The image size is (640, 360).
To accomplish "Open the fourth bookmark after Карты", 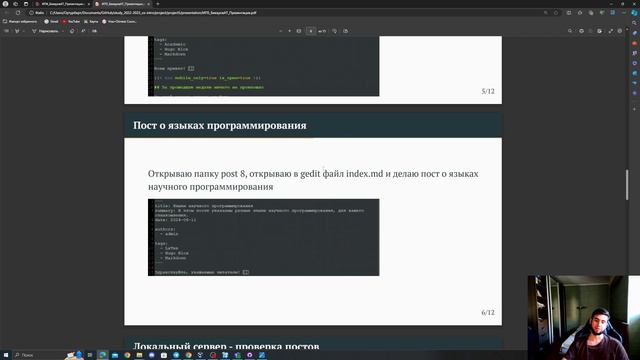I will (x=119, y=21).
